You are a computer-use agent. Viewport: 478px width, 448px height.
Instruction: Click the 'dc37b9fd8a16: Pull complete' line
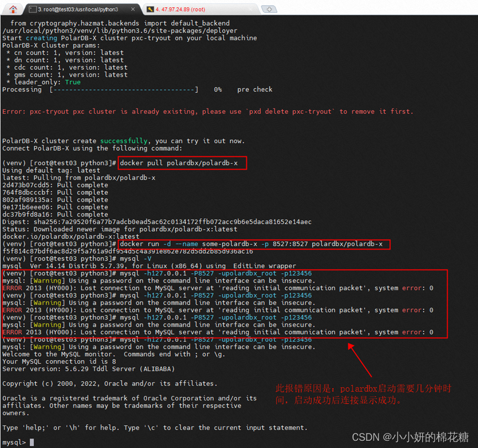[x=55, y=214]
